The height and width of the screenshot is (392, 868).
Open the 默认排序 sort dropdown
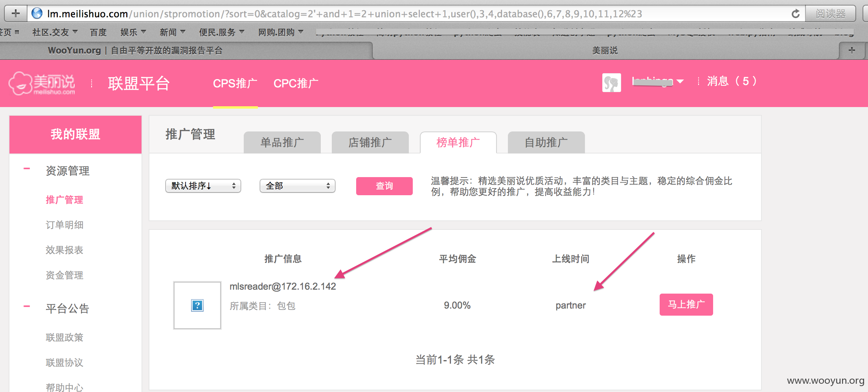[x=203, y=186]
